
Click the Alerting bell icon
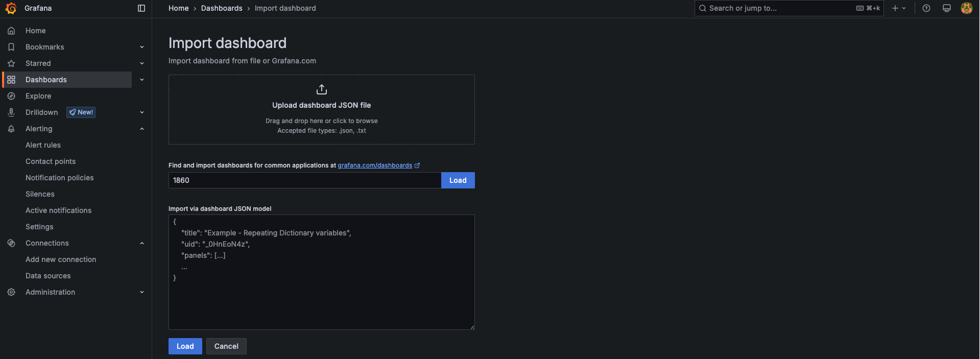point(11,129)
